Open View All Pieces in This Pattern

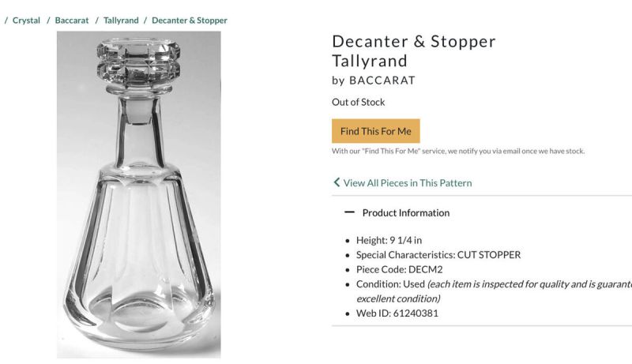click(407, 182)
